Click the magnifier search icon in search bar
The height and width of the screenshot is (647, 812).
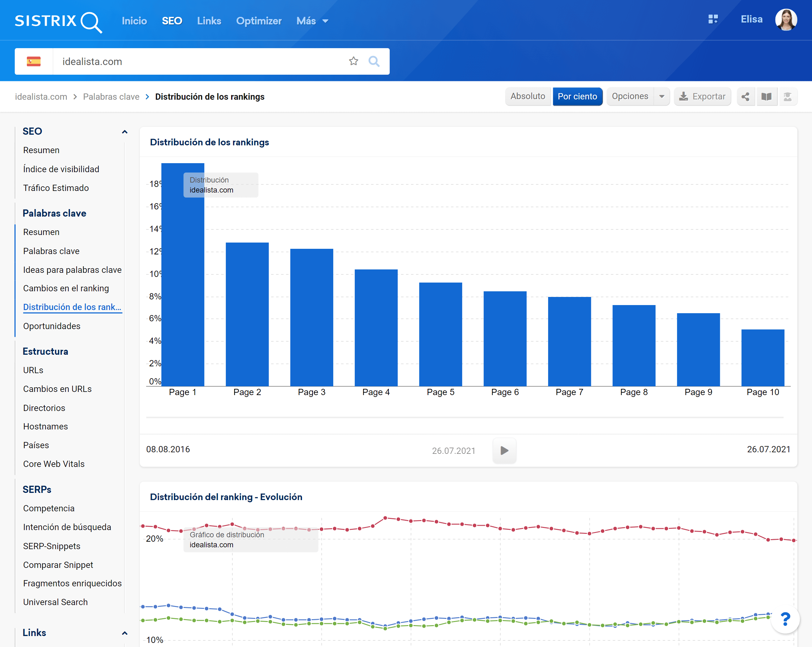[x=374, y=61]
